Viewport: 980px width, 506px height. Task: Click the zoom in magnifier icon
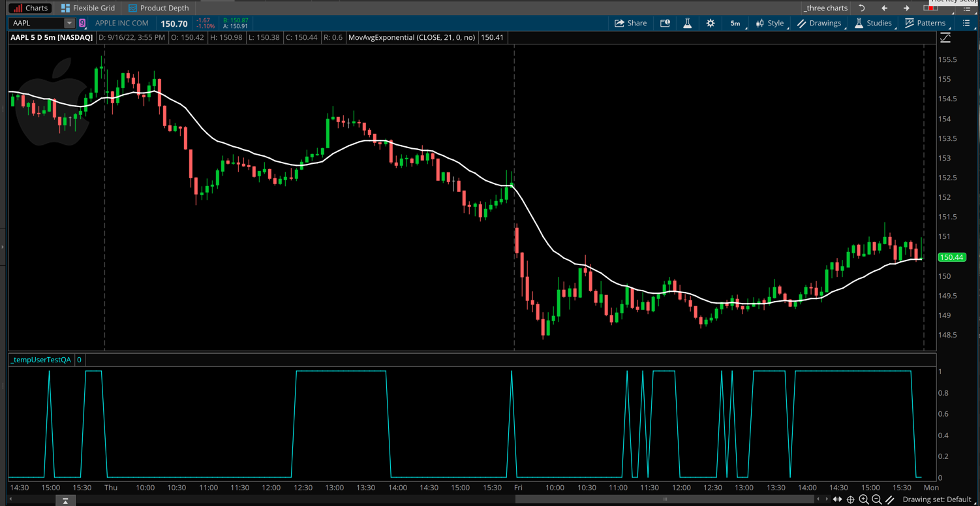(x=864, y=499)
